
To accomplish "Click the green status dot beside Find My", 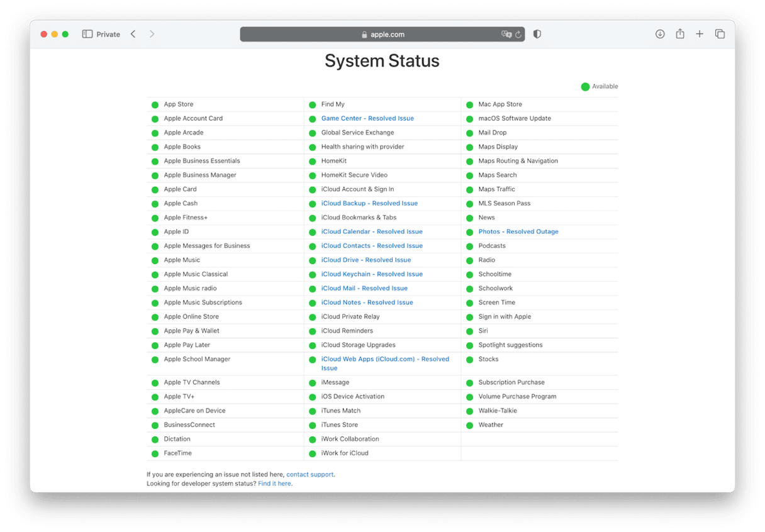I will tap(312, 105).
